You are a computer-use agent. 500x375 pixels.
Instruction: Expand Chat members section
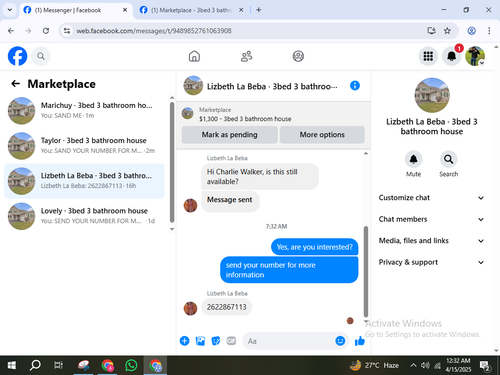pos(431,219)
